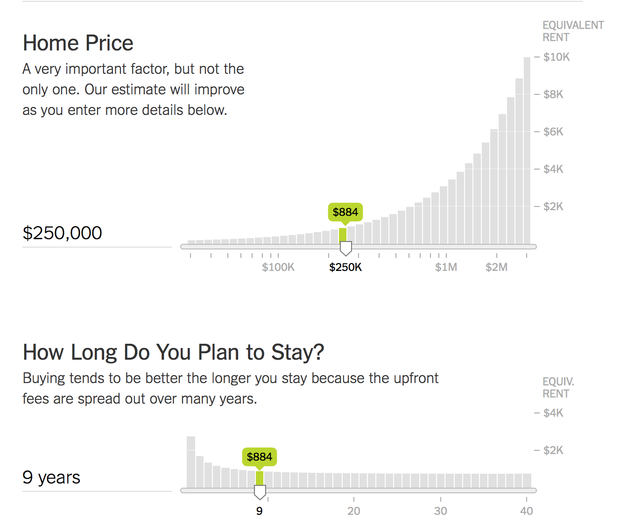Click the Home Price slider handle
Viewport: 620px width, 526px height.
(x=346, y=247)
